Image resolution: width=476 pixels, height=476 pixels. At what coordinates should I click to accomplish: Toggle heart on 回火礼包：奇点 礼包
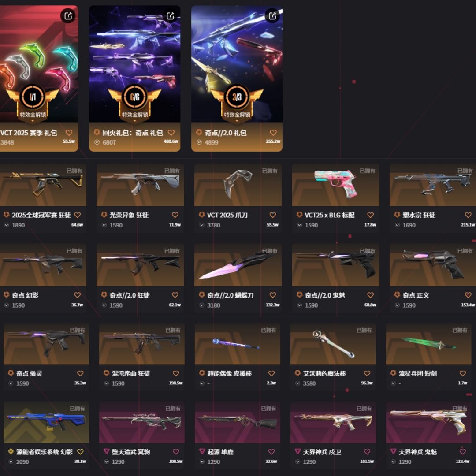[171, 133]
